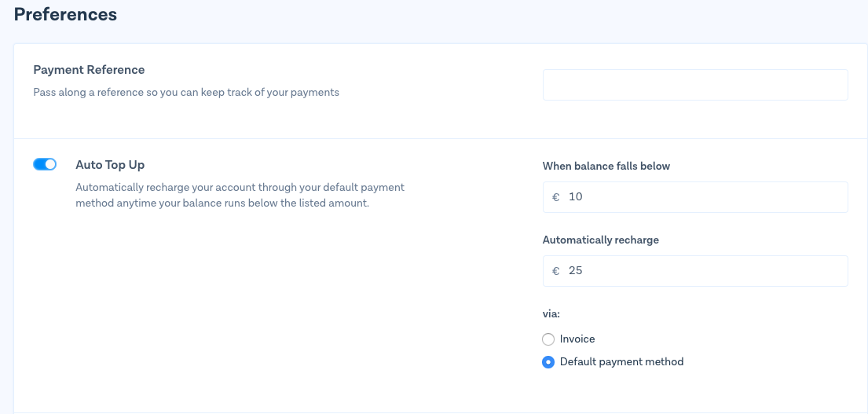Click the 'via:' label
The height and width of the screenshot is (414, 868).
click(x=551, y=313)
